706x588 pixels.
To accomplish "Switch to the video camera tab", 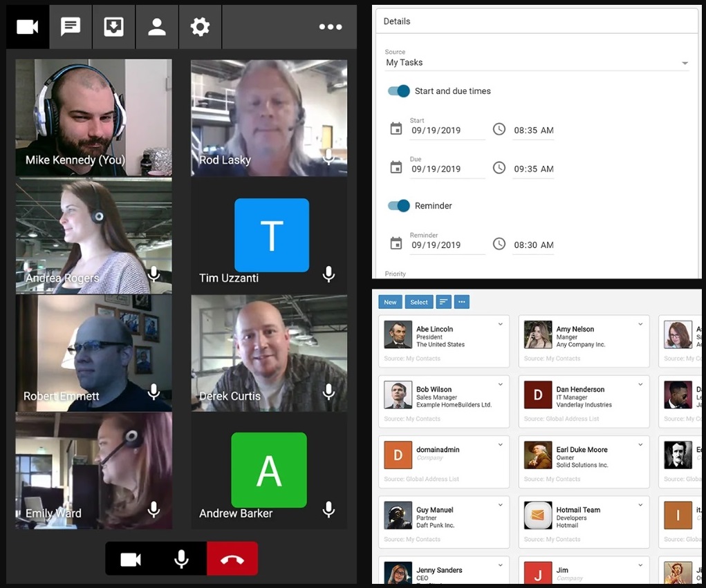I will point(28,27).
